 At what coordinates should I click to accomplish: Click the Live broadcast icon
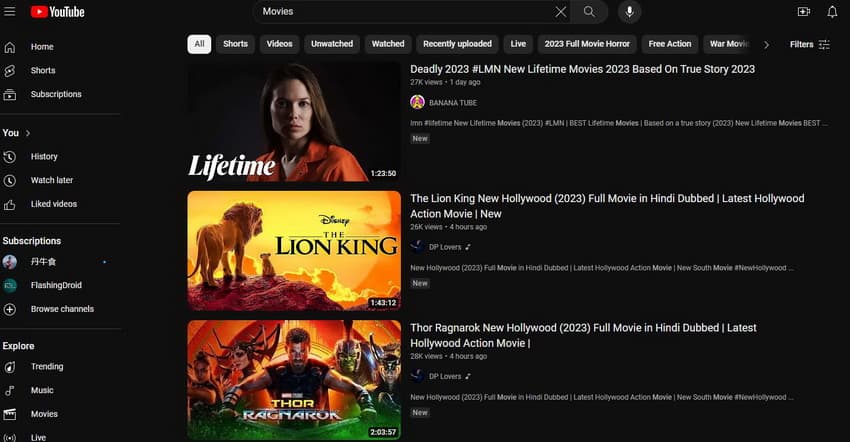[10, 438]
